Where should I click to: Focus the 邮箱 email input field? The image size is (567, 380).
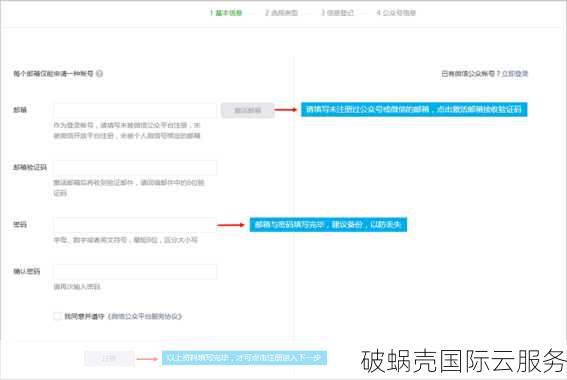(135, 110)
